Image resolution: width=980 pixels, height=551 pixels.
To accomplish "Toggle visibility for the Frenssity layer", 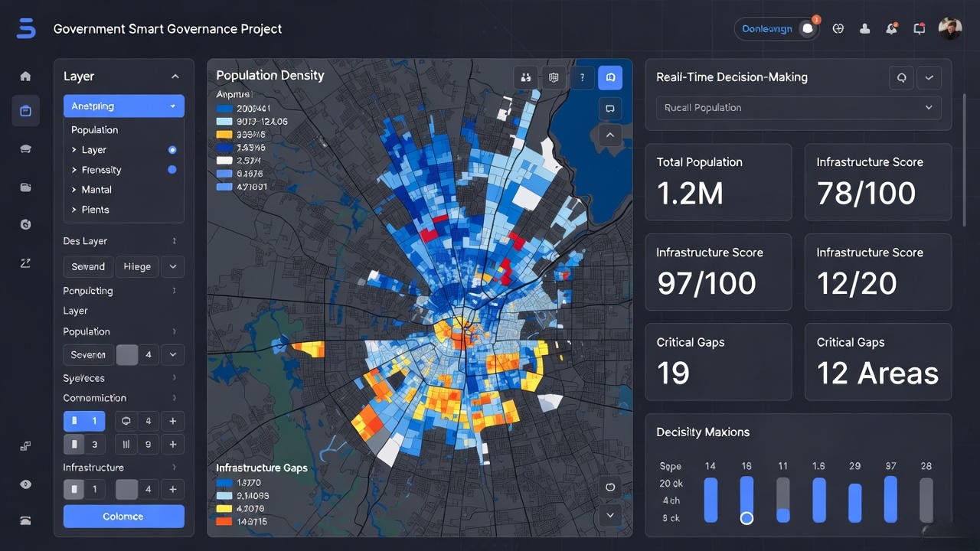I will click(x=172, y=170).
